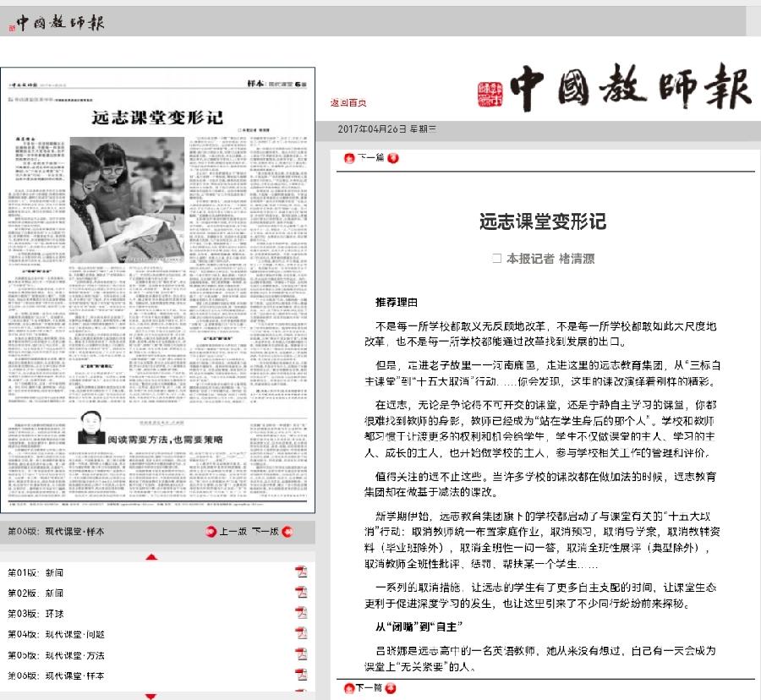This screenshot has width=761, height=700.
Task: Click the red icon left of top 下一篇
Action: tap(349, 158)
